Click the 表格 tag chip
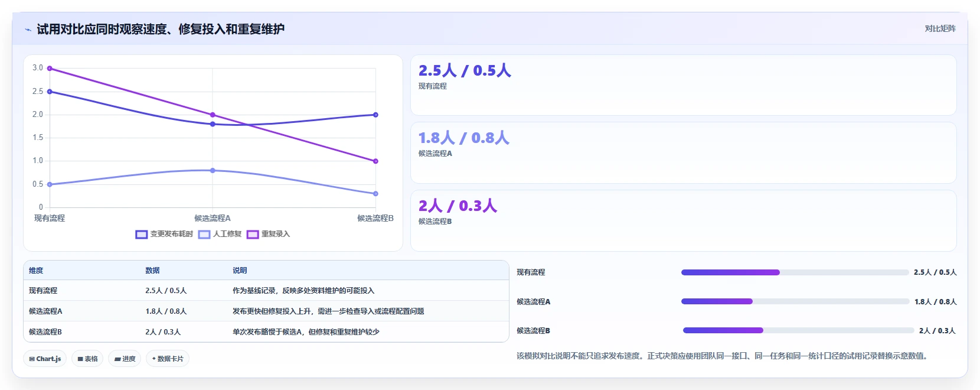This screenshot has height=390, width=980. coord(87,359)
